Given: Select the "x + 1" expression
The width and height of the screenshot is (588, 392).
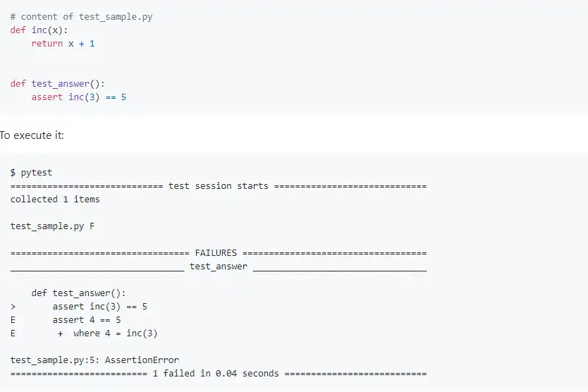Looking at the screenshot, I should click(81, 43).
